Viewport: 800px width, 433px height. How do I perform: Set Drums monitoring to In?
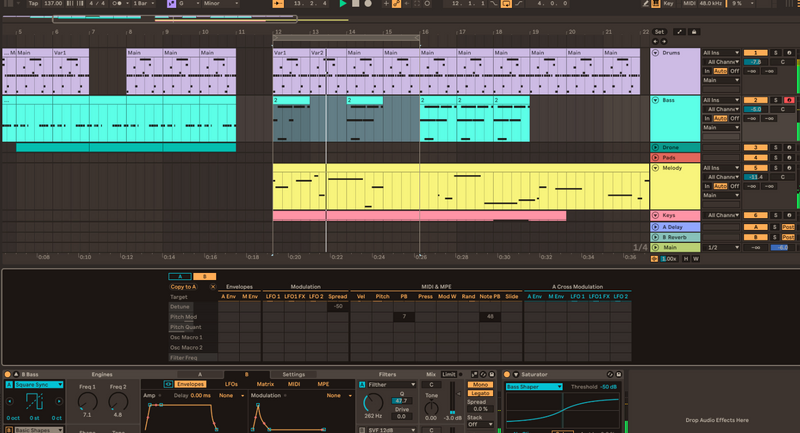707,71
